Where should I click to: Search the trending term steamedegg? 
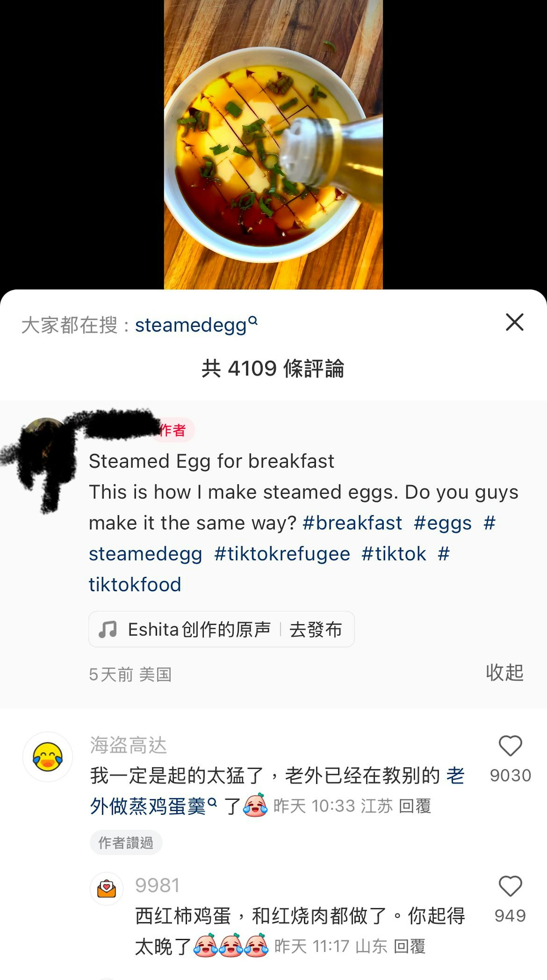[196, 325]
